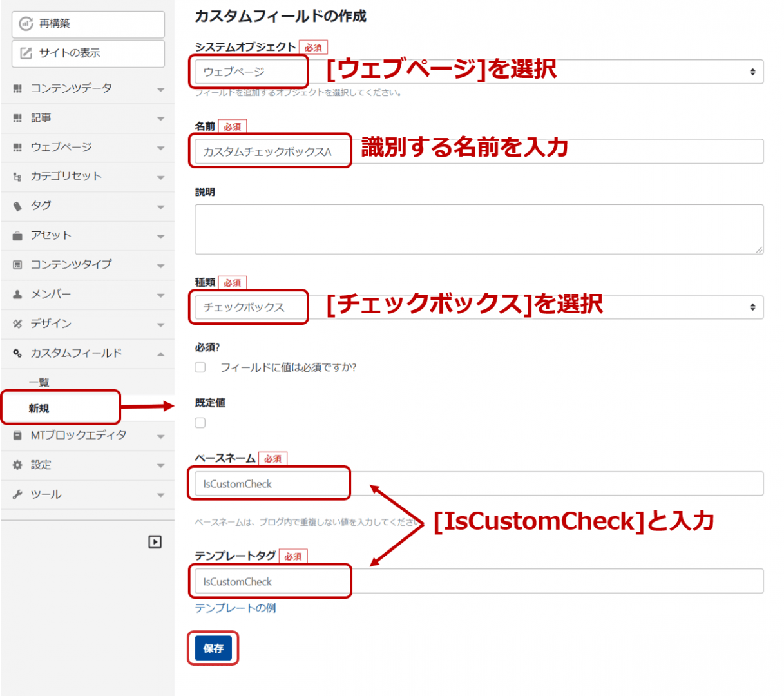
Task: Expand the ツール menu arrow
Action: click(161, 496)
